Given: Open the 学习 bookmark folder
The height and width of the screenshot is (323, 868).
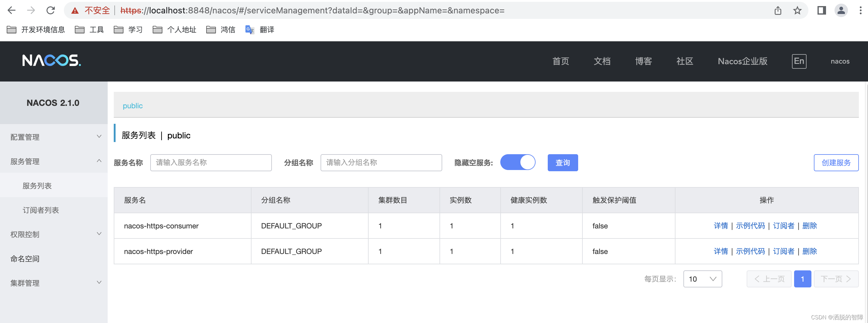Looking at the screenshot, I should pyautogui.click(x=128, y=30).
